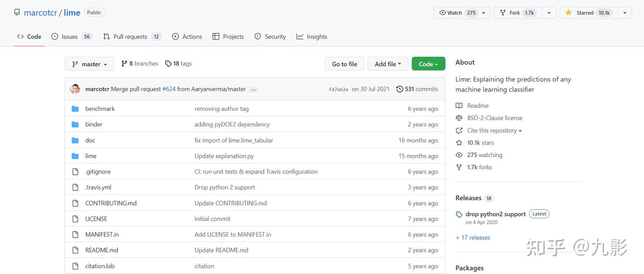The image size is (644, 274).
Task: Open the Insights tab
Action: coord(312,37)
